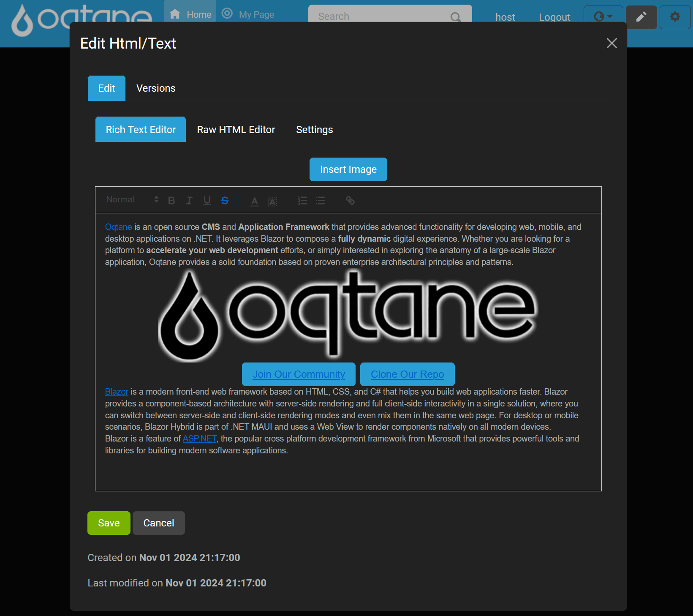Select the Edit tab

[x=107, y=88]
